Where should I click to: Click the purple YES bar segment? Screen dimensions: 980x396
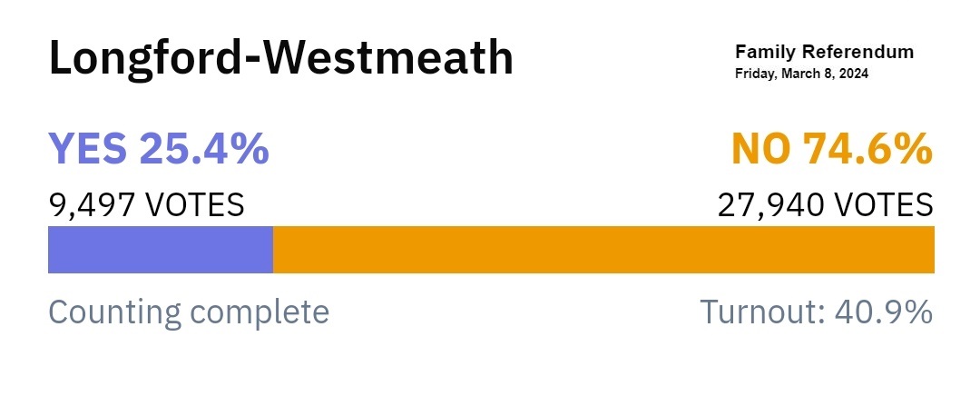(161, 250)
